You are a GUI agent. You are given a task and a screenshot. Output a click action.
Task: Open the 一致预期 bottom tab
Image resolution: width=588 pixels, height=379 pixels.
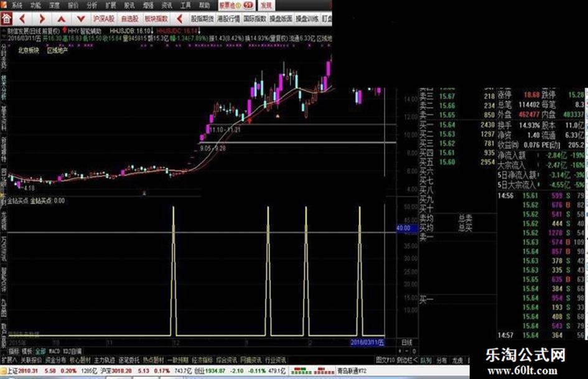tap(178, 360)
